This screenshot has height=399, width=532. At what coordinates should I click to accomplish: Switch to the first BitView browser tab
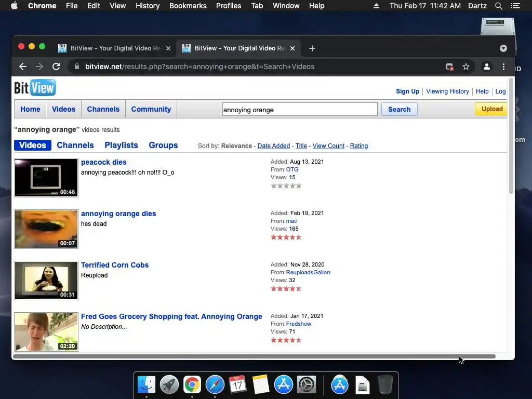coord(115,48)
